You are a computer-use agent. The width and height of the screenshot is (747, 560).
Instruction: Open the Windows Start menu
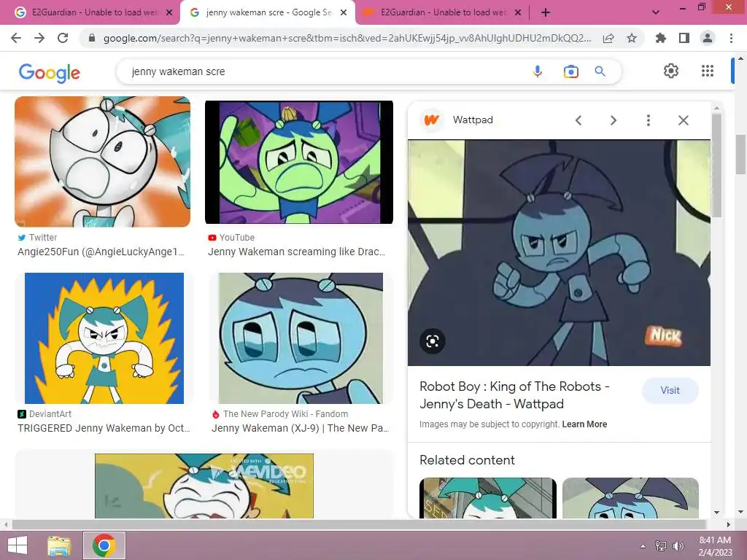point(18,545)
